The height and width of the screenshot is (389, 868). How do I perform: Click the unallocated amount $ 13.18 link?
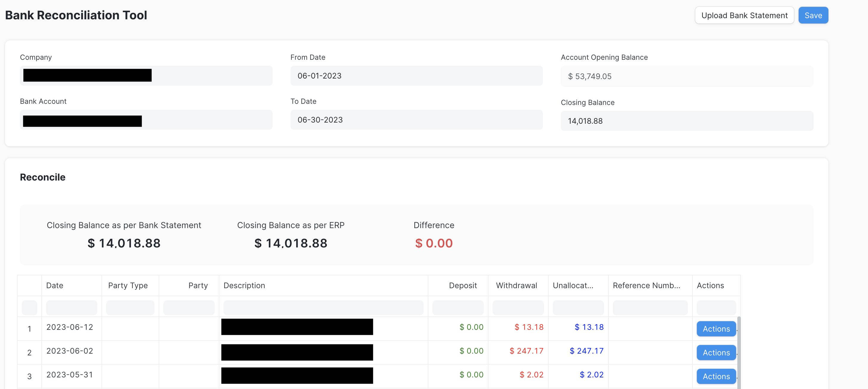click(x=589, y=327)
